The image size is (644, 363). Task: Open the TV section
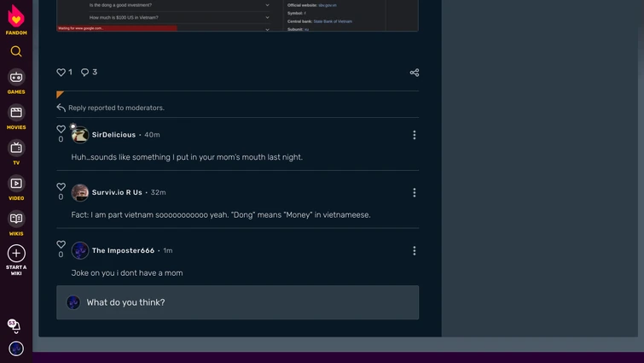pyautogui.click(x=16, y=153)
